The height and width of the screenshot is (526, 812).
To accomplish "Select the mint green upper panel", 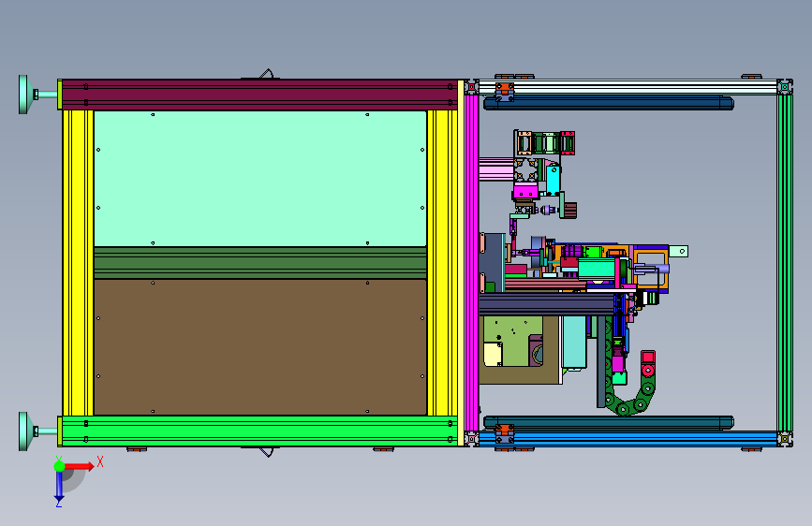I will (260, 179).
